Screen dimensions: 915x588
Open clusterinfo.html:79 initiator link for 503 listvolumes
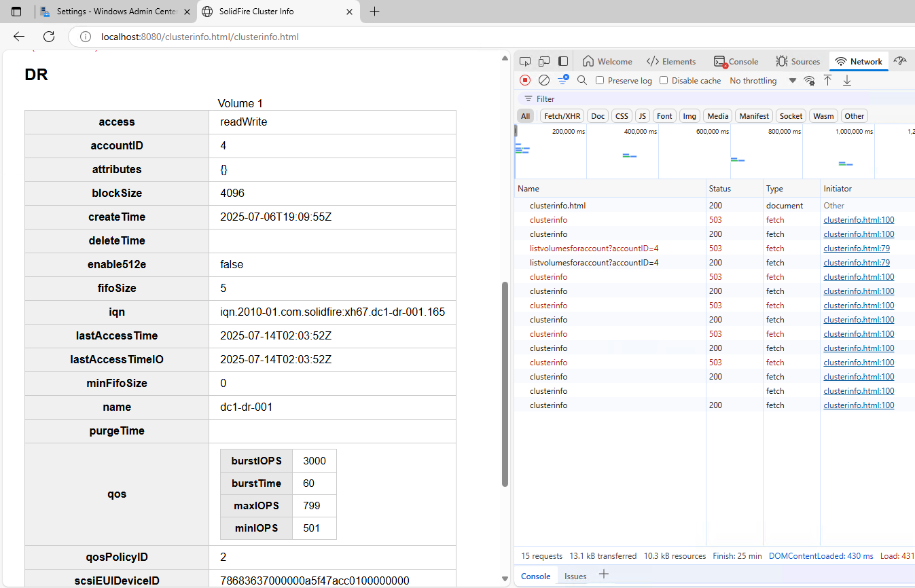[857, 249]
